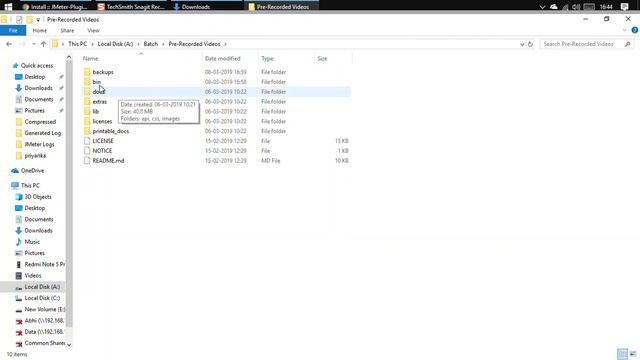Open 3D Objects under This PC
This screenshot has height=360, width=640.
[38, 197]
